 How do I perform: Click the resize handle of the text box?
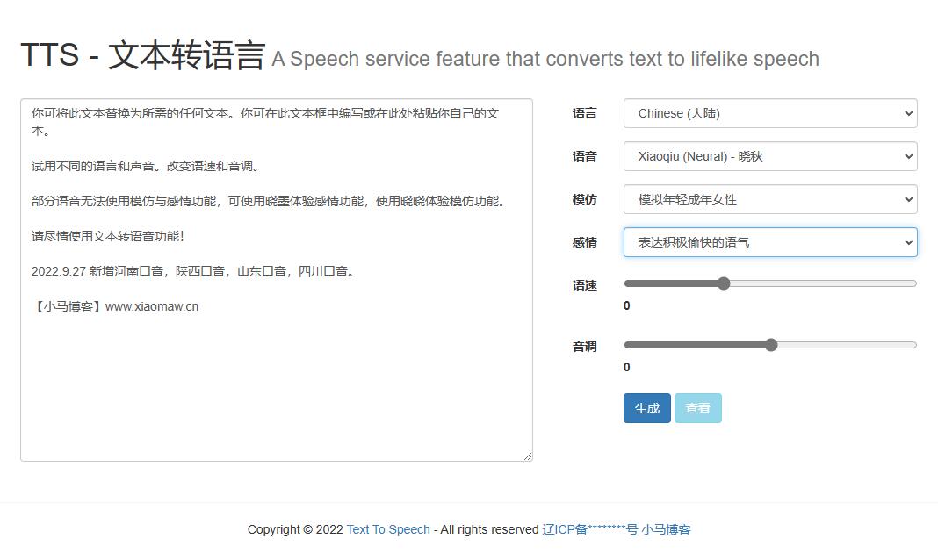pyautogui.click(x=528, y=456)
